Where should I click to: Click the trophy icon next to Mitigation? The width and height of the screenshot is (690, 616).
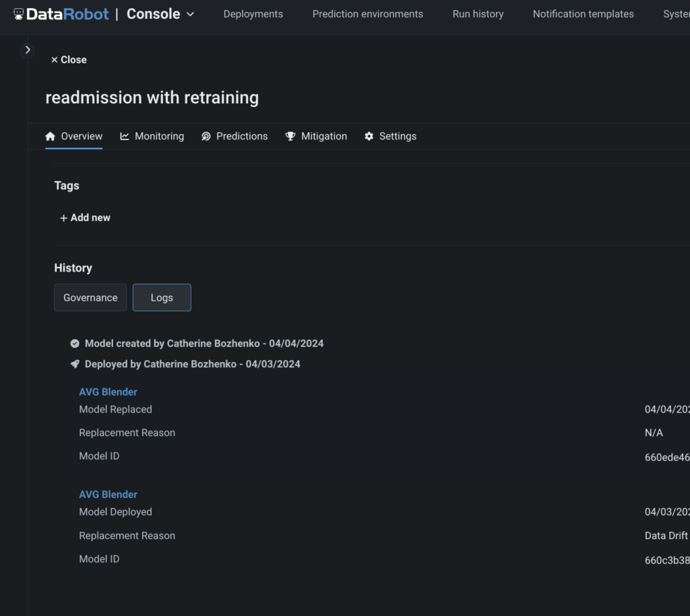click(290, 135)
